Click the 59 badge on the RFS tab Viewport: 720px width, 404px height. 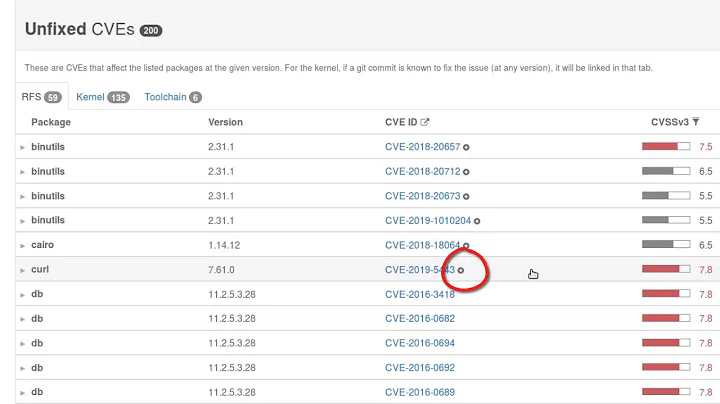[53, 97]
